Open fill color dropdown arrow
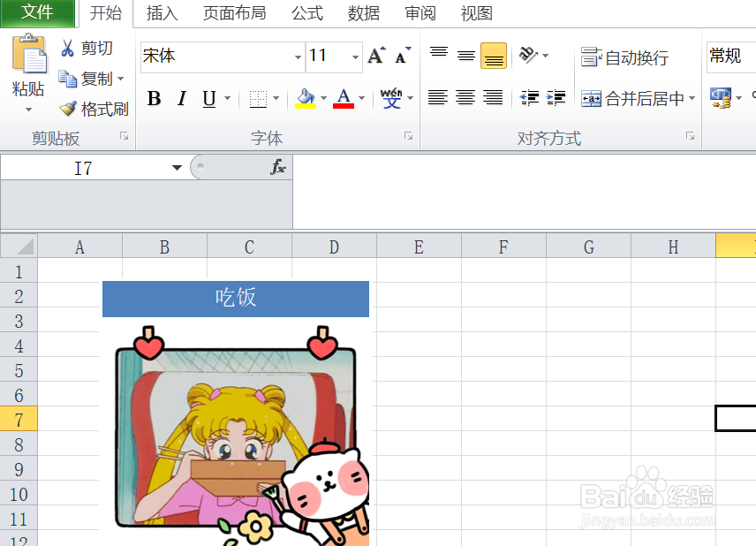Viewport: 756px width, 546px height. point(323,98)
